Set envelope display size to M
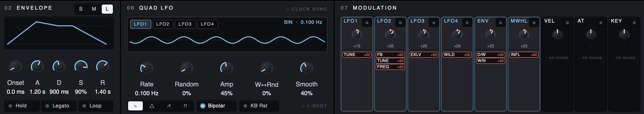 coord(94,9)
